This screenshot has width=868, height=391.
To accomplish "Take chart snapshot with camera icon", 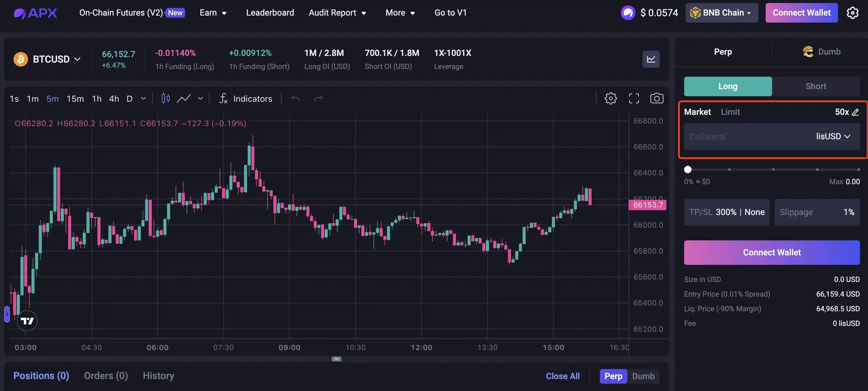I will [x=656, y=98].
